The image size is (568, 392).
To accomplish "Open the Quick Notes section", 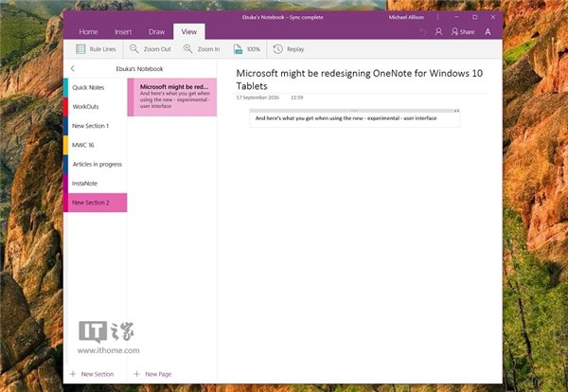I will 96,87.
